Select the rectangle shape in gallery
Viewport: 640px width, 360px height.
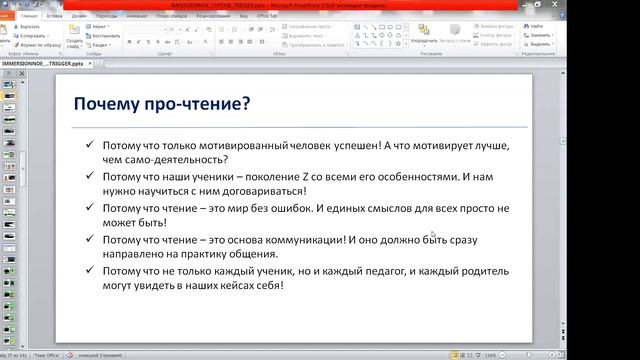point(382,27)
